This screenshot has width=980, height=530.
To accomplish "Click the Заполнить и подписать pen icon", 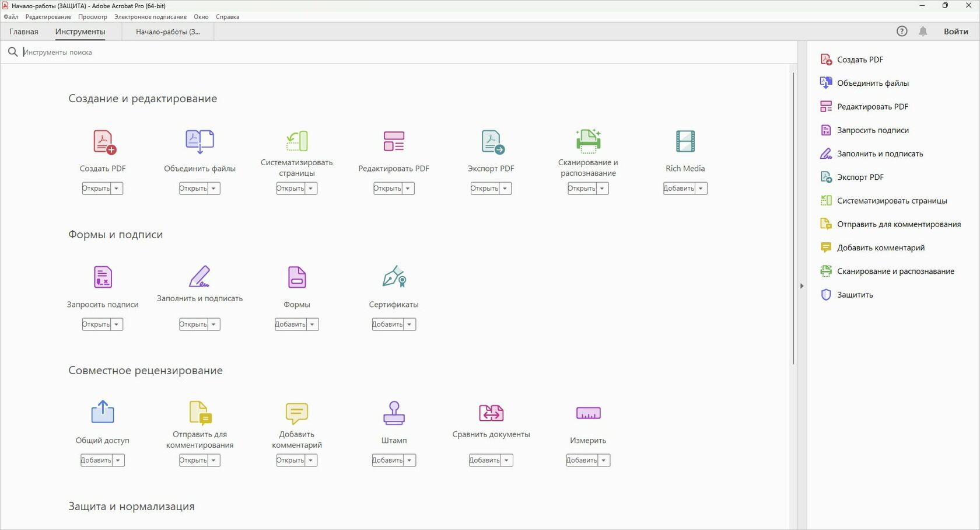I will click(x=199, y=277).
